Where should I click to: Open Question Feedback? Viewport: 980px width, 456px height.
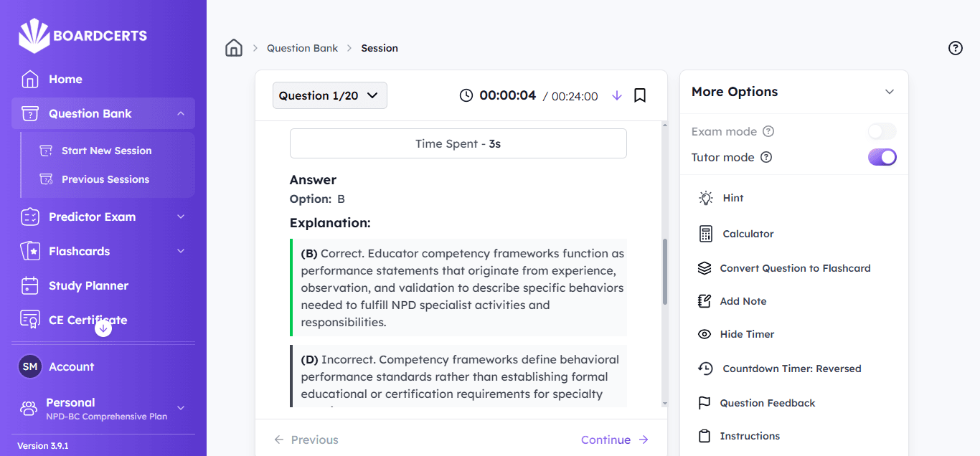click(x=767, y=403)
